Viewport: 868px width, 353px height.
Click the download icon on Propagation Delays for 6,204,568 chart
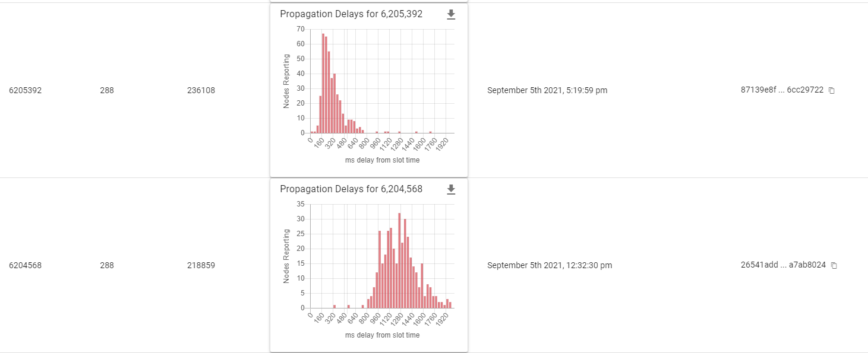pyautogui.click(x=451, y=189)
